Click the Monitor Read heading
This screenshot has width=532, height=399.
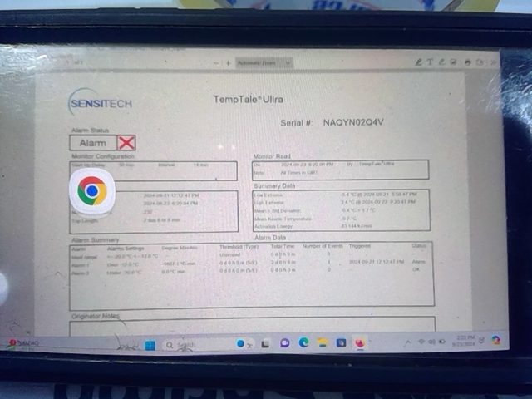272,156
